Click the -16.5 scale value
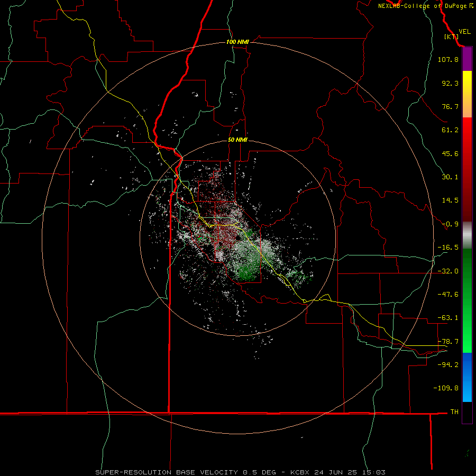Image resolution: width=476 pixels, height=476 pixels. 448,248
